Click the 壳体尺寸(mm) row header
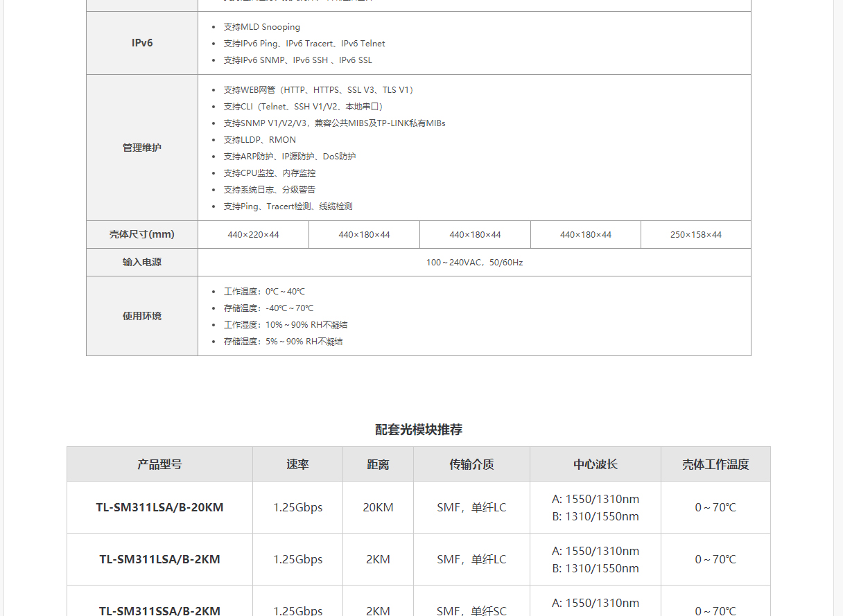 142,235
